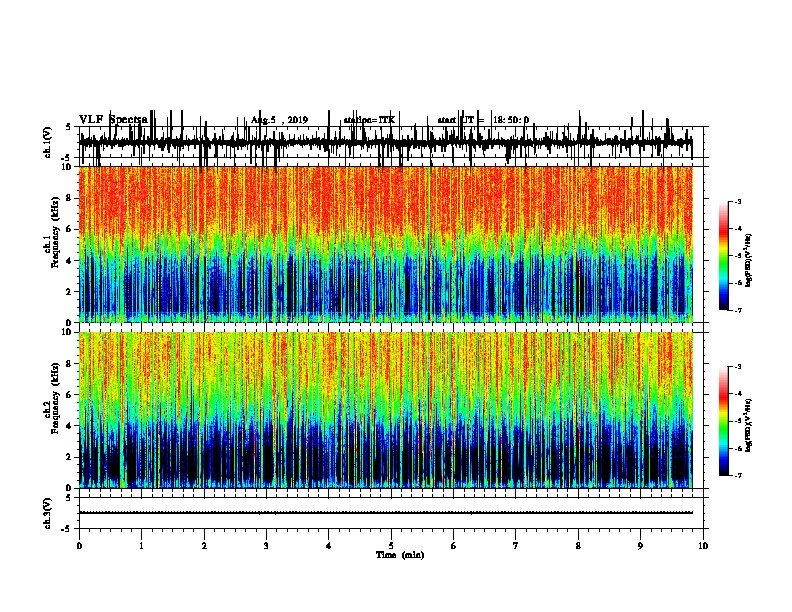Click the ch.1 color bar's log(PSD) label

click(748, 260)
